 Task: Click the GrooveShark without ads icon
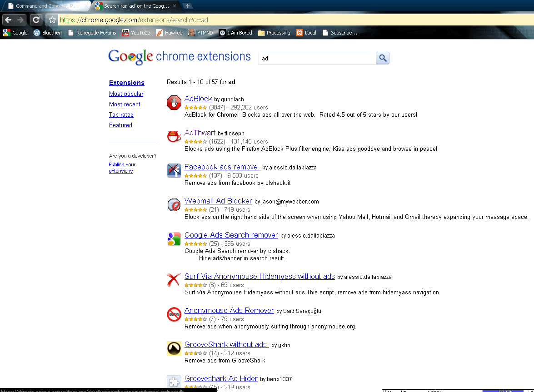click(x=174, y=348)
